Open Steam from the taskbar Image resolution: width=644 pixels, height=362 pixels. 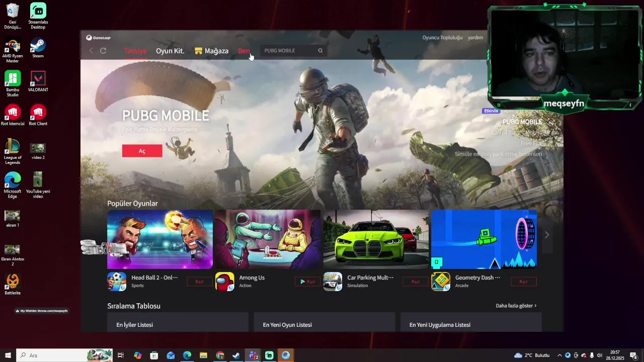coord(236,355)
